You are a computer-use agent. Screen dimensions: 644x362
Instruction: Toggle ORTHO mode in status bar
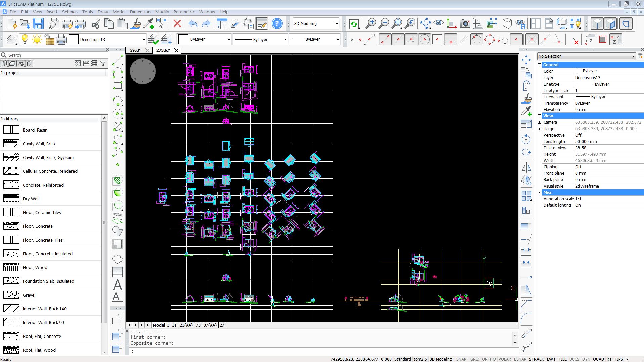pos(489,359)
